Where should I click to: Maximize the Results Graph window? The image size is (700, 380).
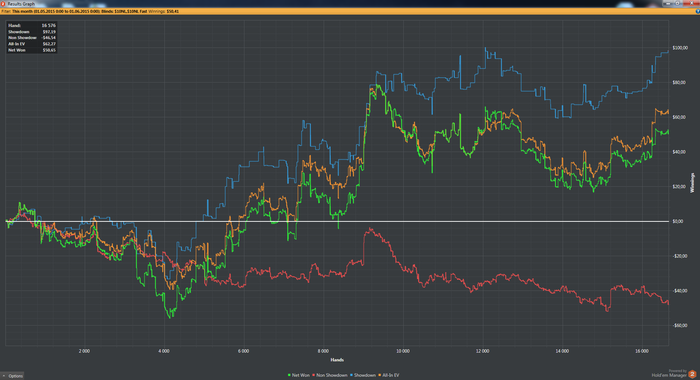[x=677, y=3]
